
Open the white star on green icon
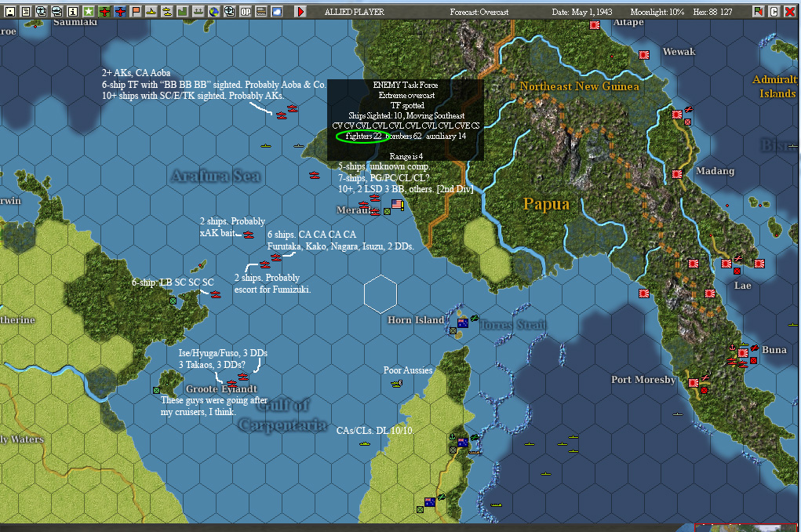[x=89, y=11]
